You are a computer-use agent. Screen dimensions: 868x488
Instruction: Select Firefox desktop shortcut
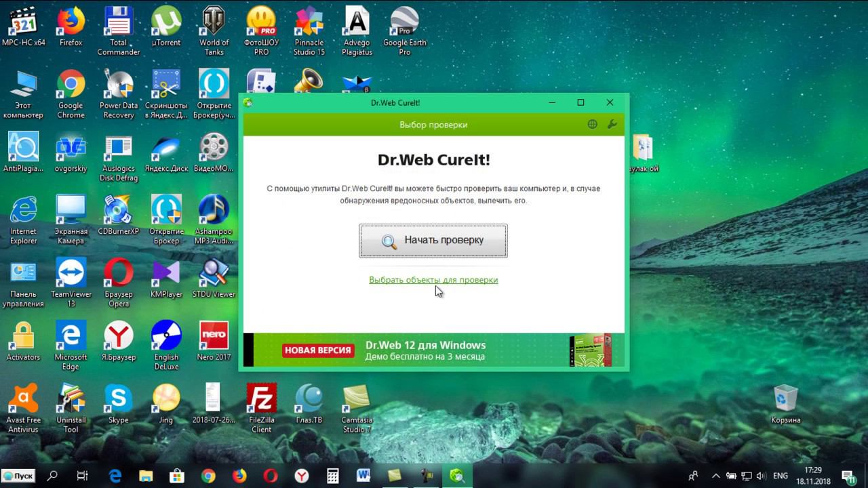pos(71,27)
